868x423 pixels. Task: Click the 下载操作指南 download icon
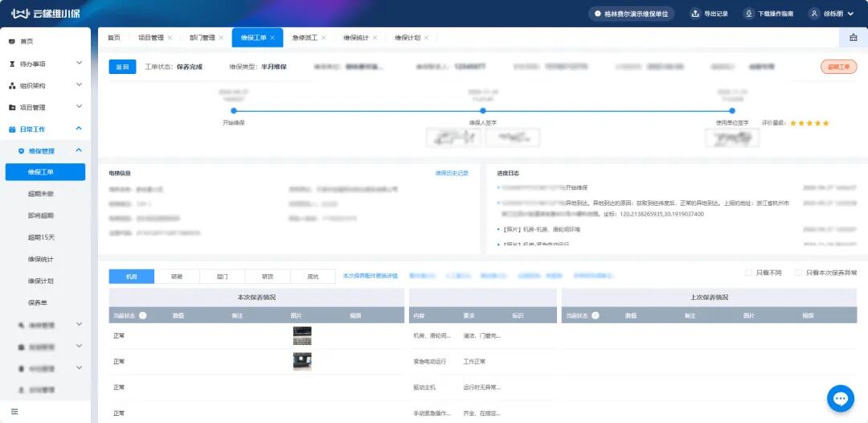pos(748,14)
